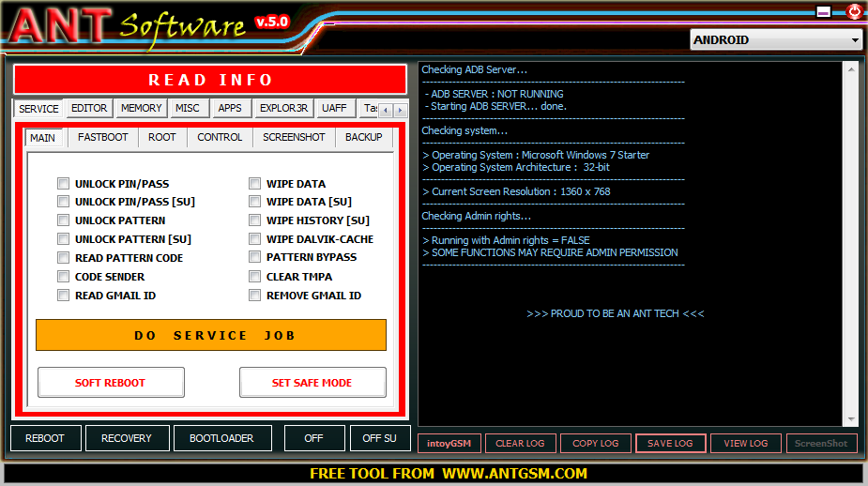Check UNLOCK PATTERN [SU] option
868x486 pixels.
click(63, 239)
